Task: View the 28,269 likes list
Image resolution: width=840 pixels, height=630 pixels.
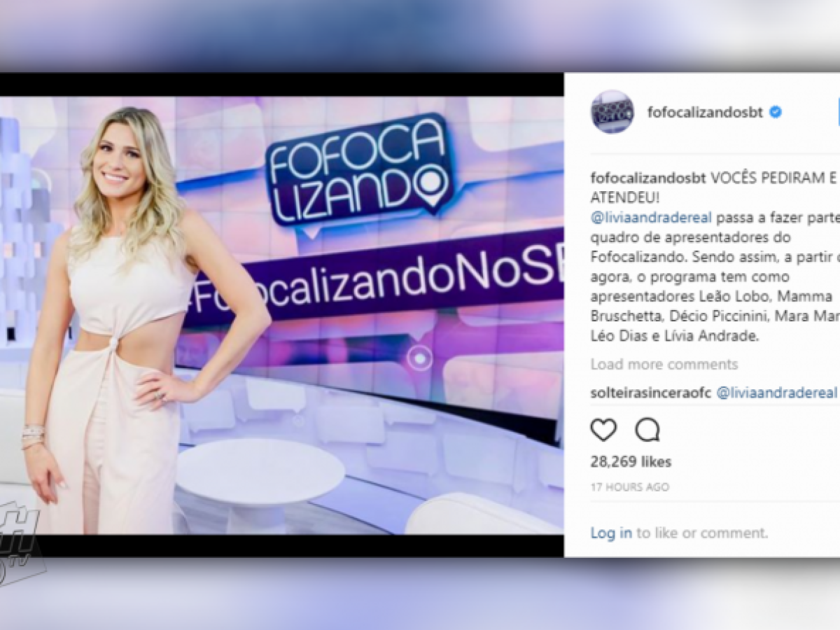Action: 631,462
